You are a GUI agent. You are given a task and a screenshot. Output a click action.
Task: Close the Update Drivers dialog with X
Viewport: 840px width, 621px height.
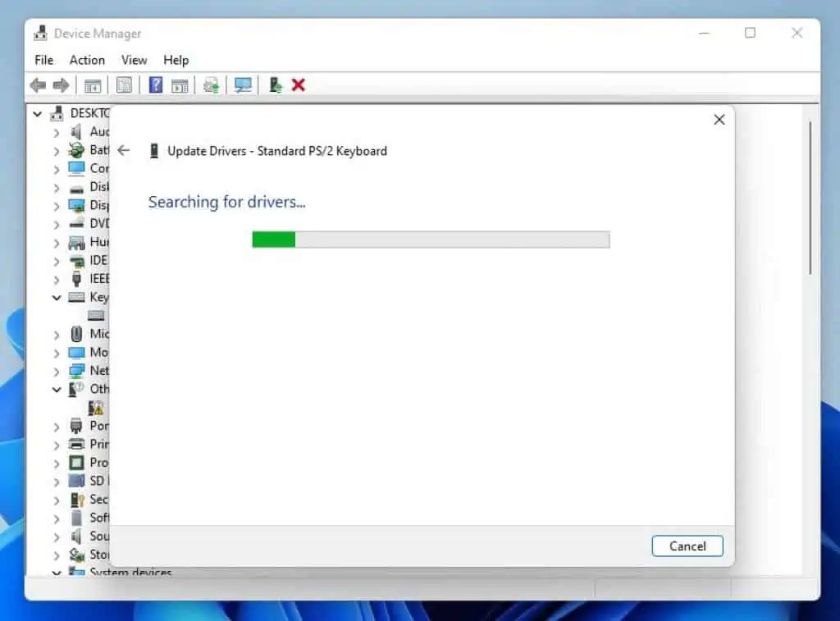tap(719, 120)
